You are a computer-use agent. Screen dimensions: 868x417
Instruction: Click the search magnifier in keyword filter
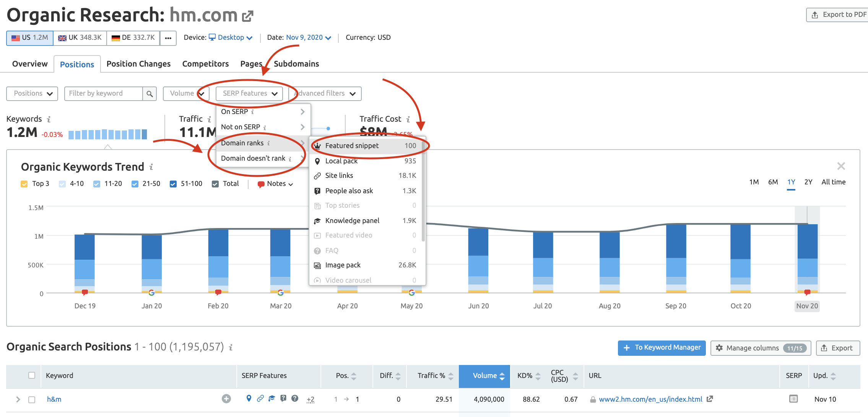click(x=150, y=94)
